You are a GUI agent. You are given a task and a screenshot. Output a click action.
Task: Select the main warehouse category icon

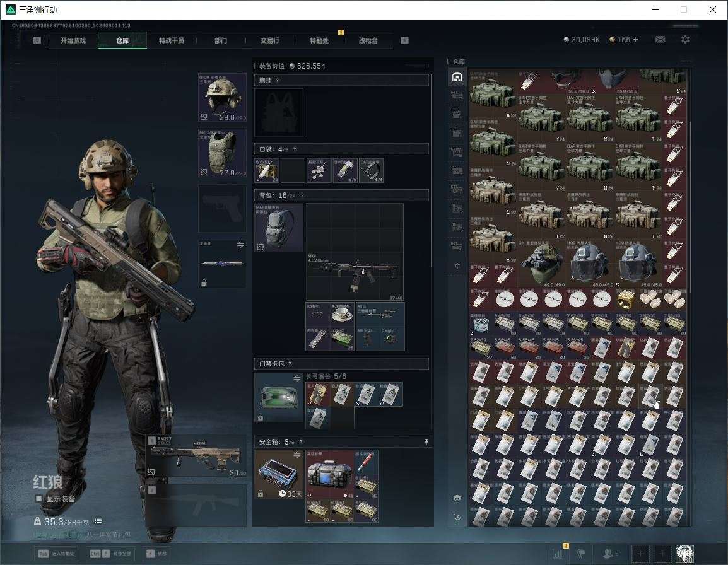457,77
